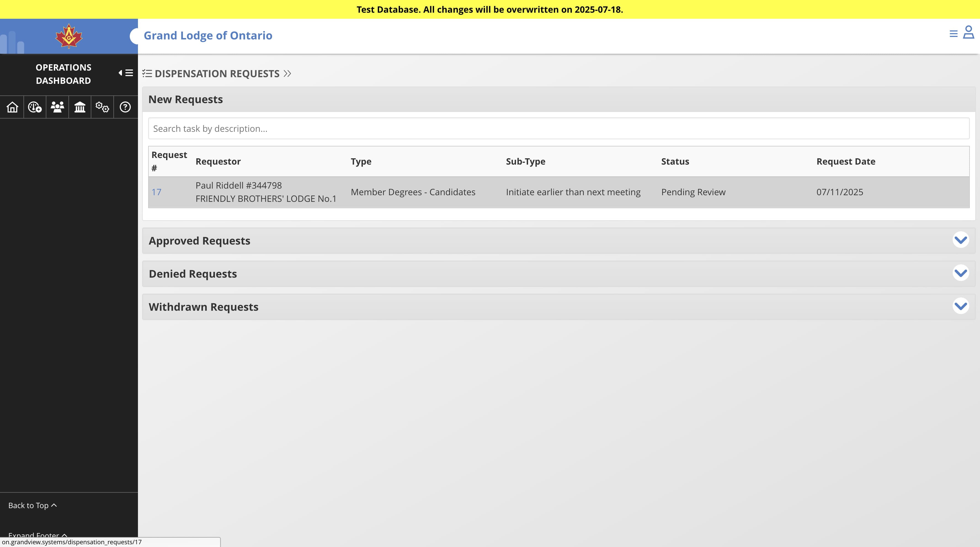The width and height of the screenshot is (980, 547).
Task: Click the double chevron after Dispensation Requests
Action: pos(287,73)
